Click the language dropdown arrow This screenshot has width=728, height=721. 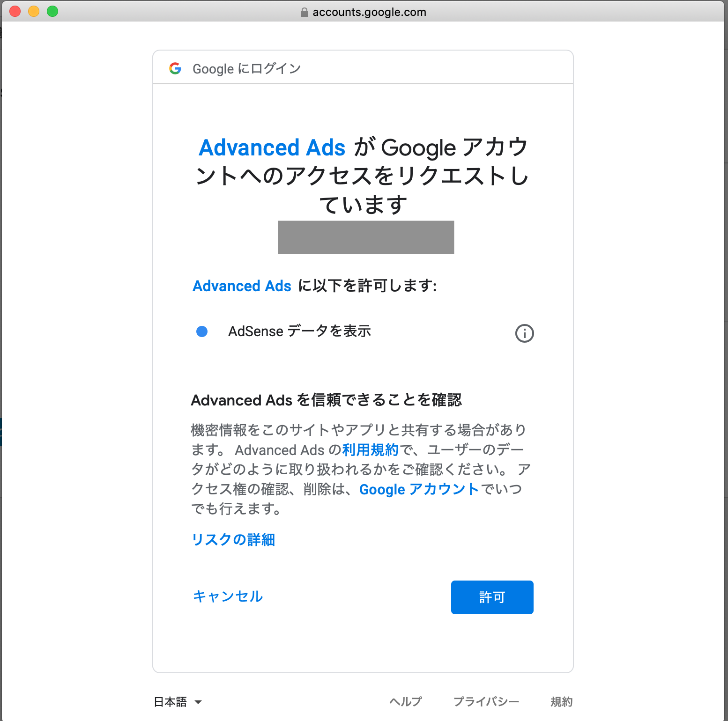click(x=198, y=702)
